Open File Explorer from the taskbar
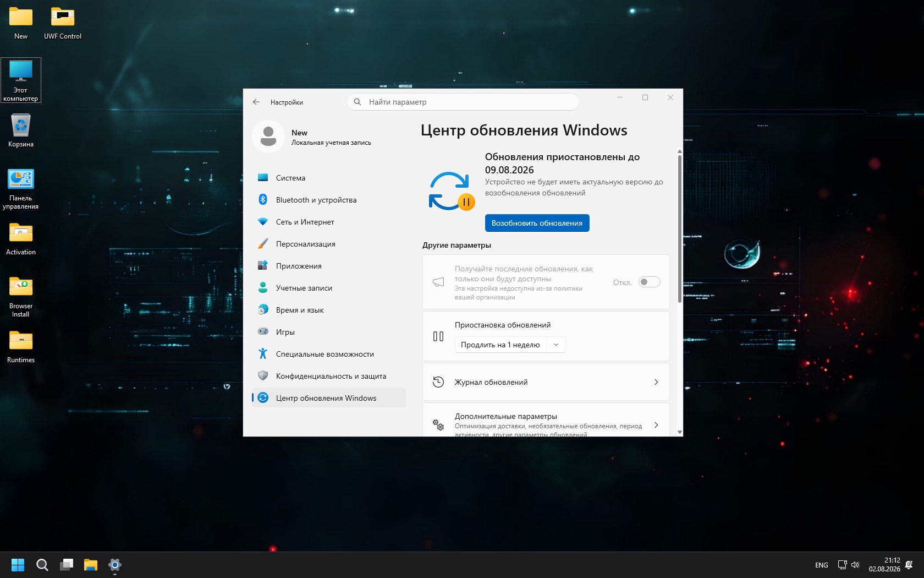924x578 pixels. click(x=91, y=565)
